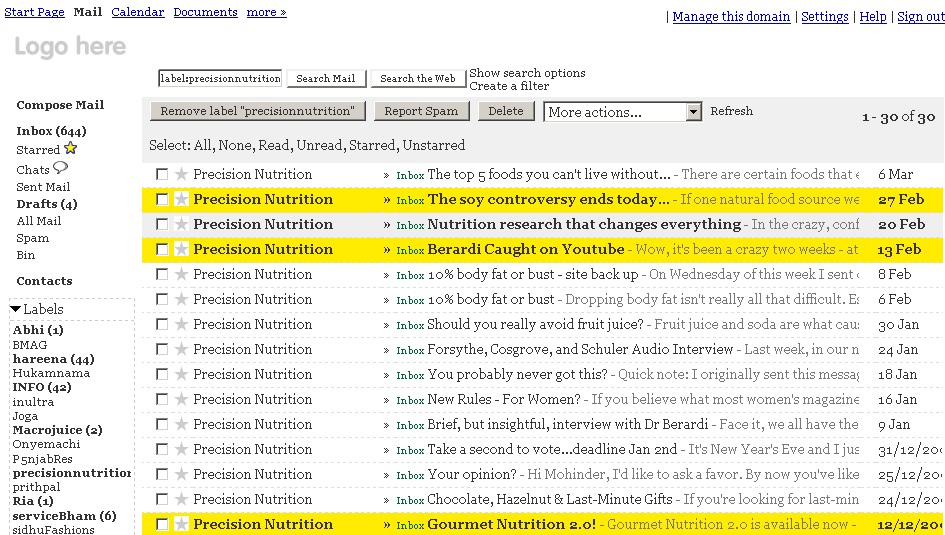Click Create a filter
This screenshot has height=535, width=945.
coord(509,86)
